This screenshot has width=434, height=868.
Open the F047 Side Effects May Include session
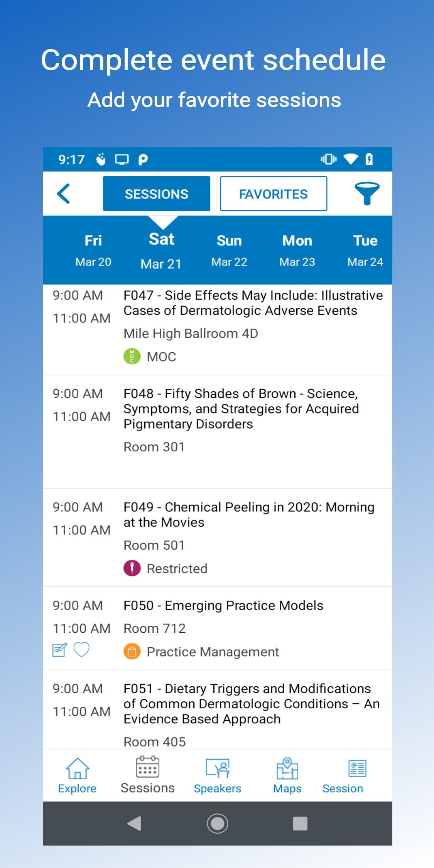(x=217, y=329)
